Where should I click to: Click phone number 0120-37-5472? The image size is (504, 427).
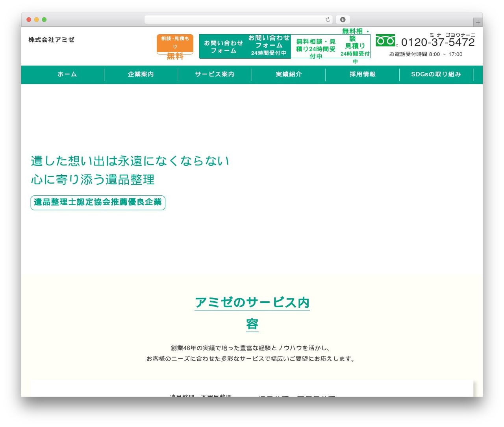point(438,43)
